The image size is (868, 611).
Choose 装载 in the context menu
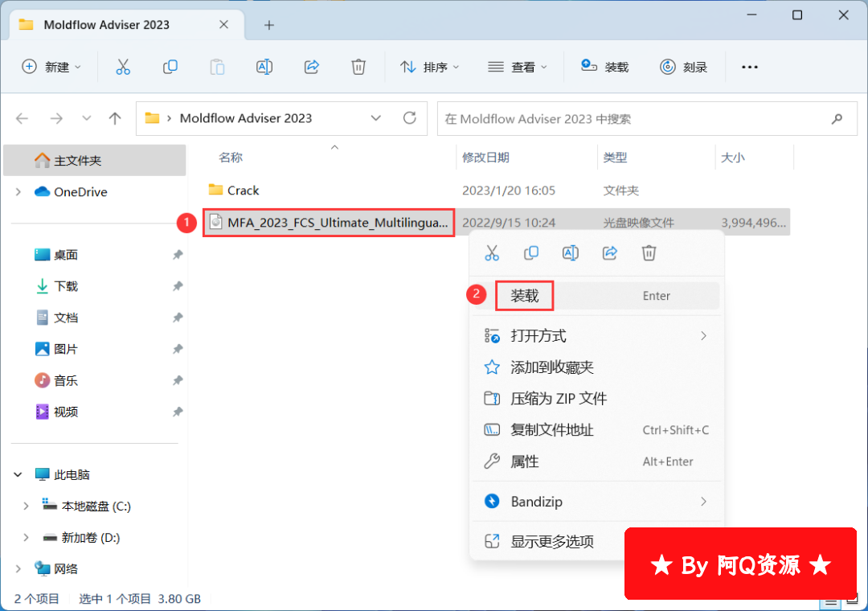tap(596, 296)
